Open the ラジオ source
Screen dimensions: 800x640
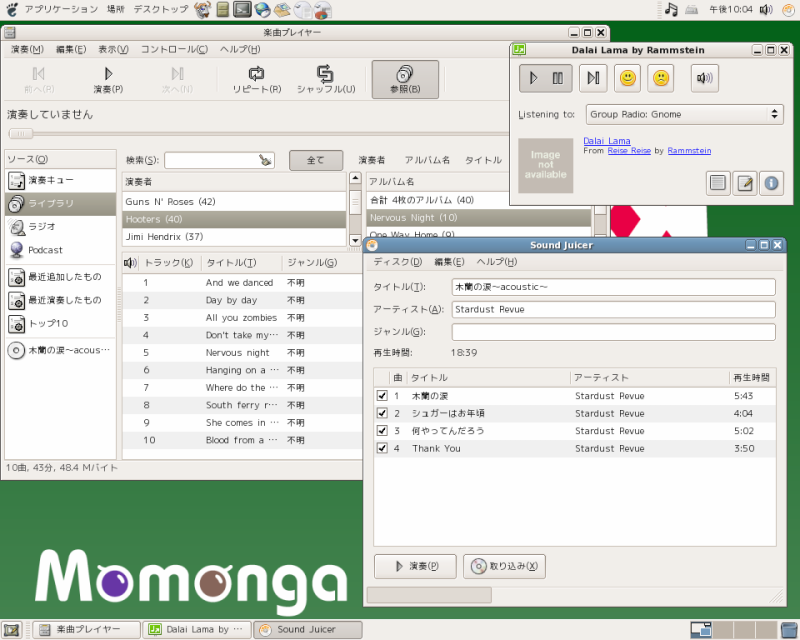[x=61, y=227]
